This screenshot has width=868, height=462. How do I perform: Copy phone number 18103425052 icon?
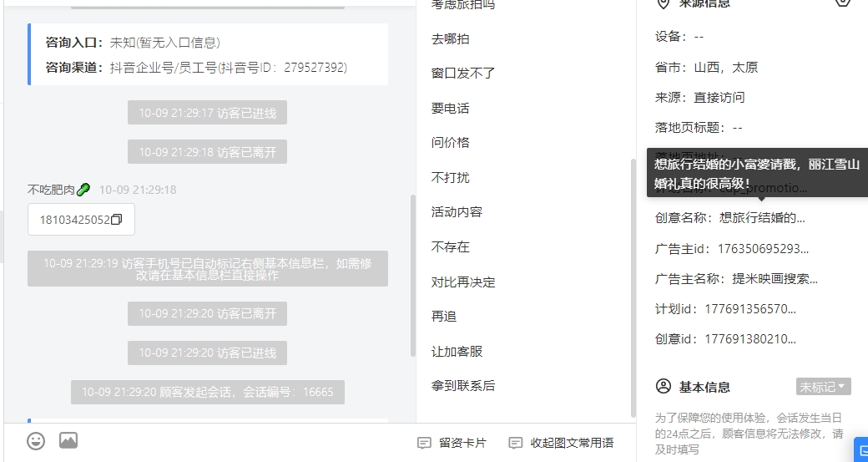click(116, 220)
